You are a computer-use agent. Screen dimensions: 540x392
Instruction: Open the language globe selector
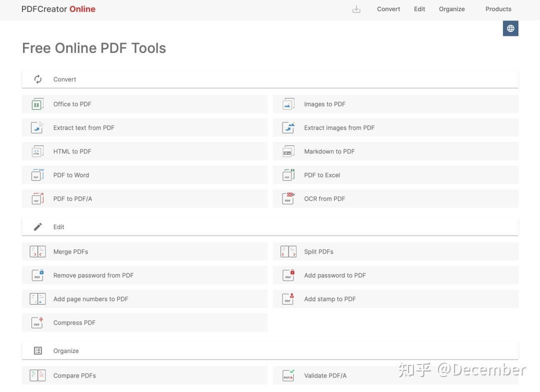pos(510,28)
